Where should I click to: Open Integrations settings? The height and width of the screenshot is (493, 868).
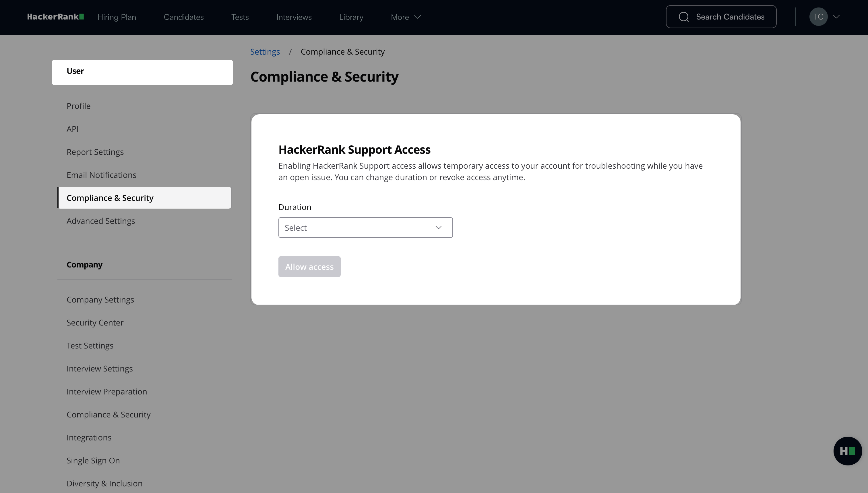[x=89, y=438]
